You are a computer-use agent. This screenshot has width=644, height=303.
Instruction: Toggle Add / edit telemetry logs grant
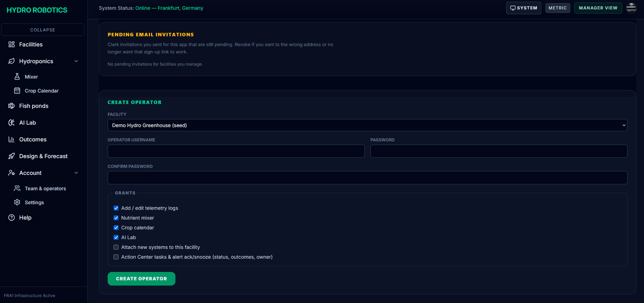pyautogui.click(x=116, y=208)
